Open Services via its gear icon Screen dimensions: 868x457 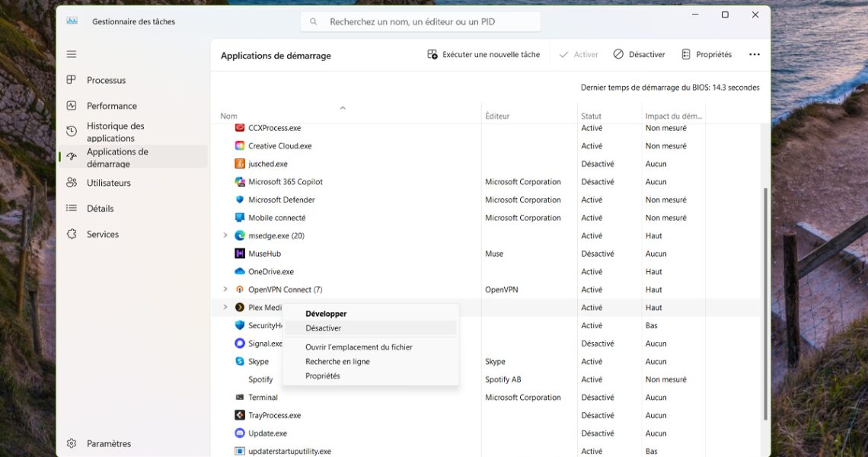[x=72, y=235]
